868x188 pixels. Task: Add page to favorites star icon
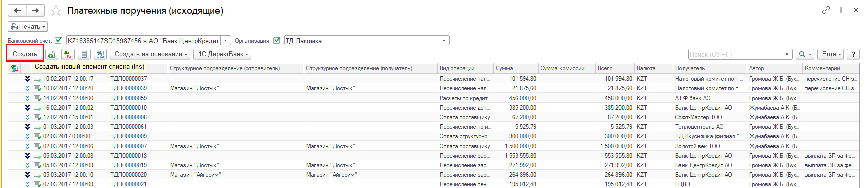[56, 10]
